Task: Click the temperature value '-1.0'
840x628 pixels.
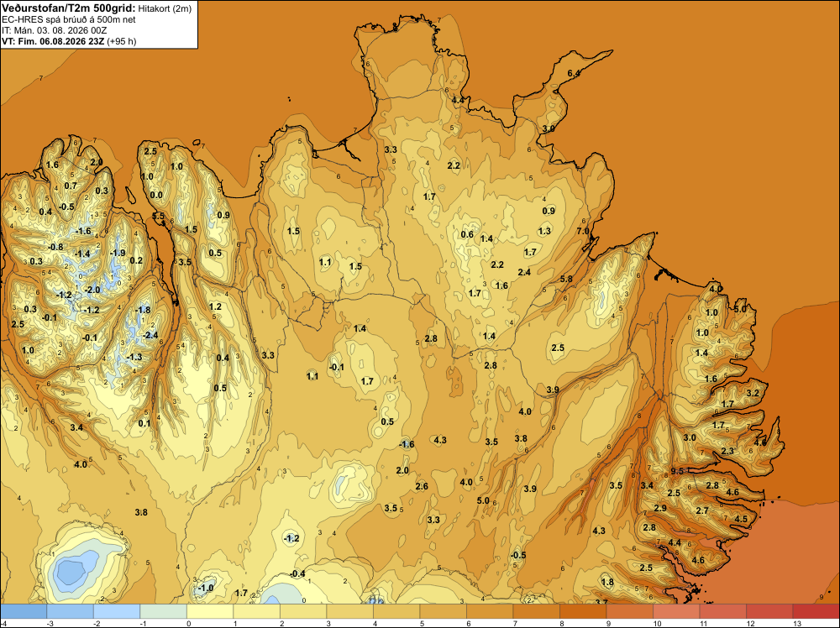Action: [206, 588]
